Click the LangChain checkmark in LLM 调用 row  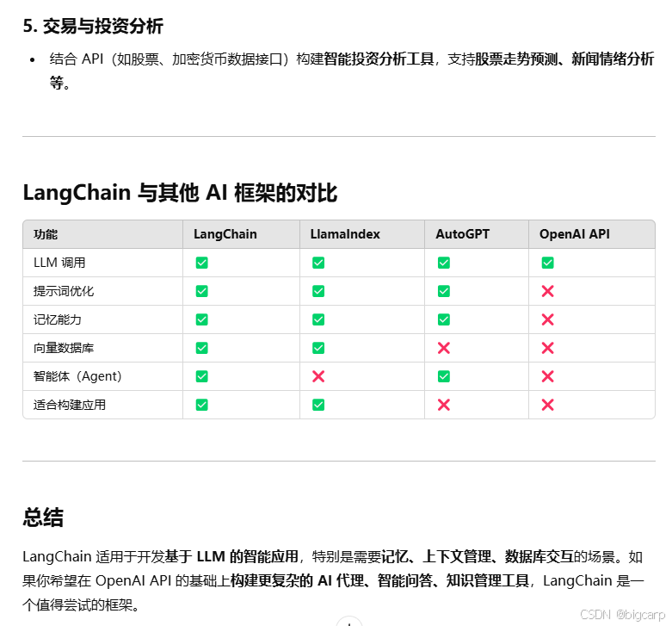202,263
